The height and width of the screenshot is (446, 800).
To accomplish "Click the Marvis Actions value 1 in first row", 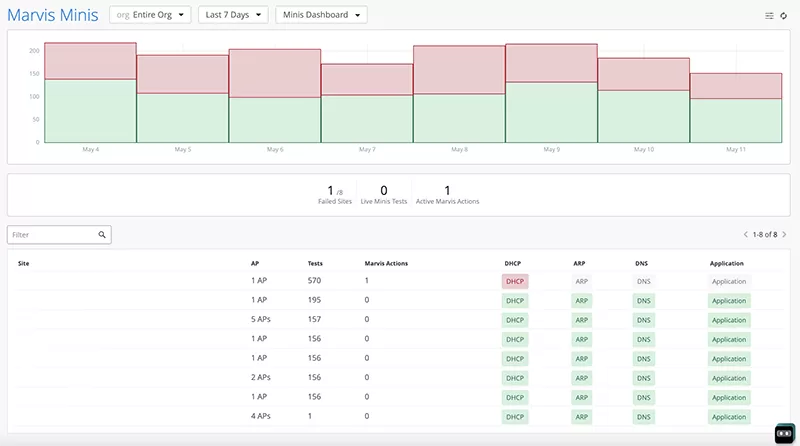I will click(x=366, y=281).
